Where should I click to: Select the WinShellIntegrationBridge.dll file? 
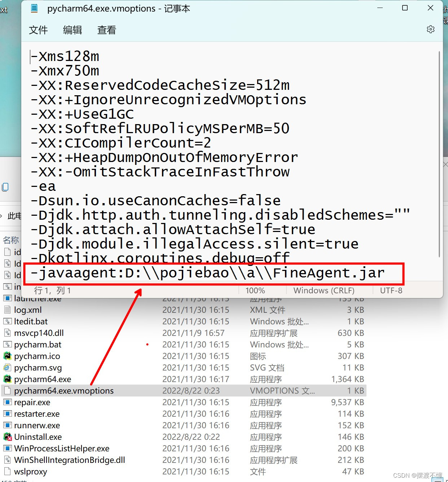click(69, 460)
